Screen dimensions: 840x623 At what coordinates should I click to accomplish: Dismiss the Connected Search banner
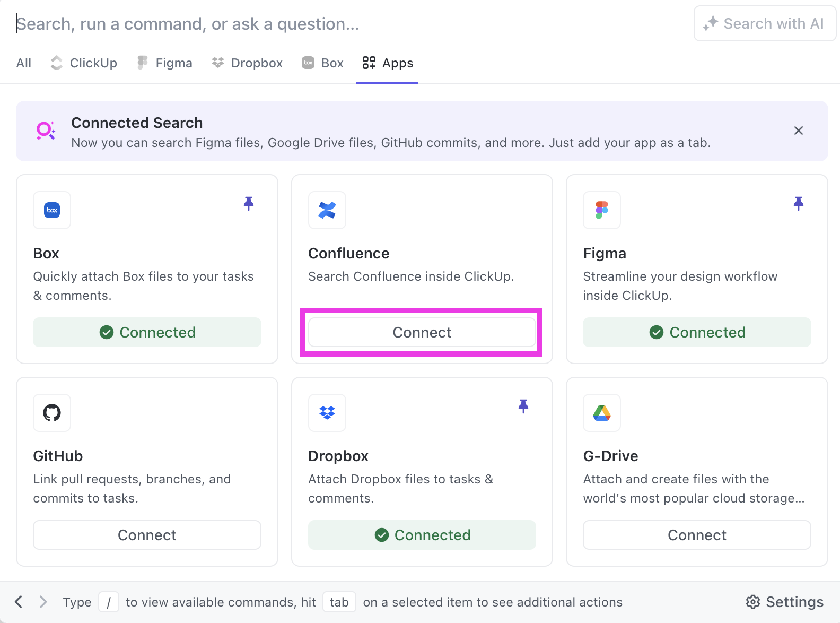coord(798,131)
